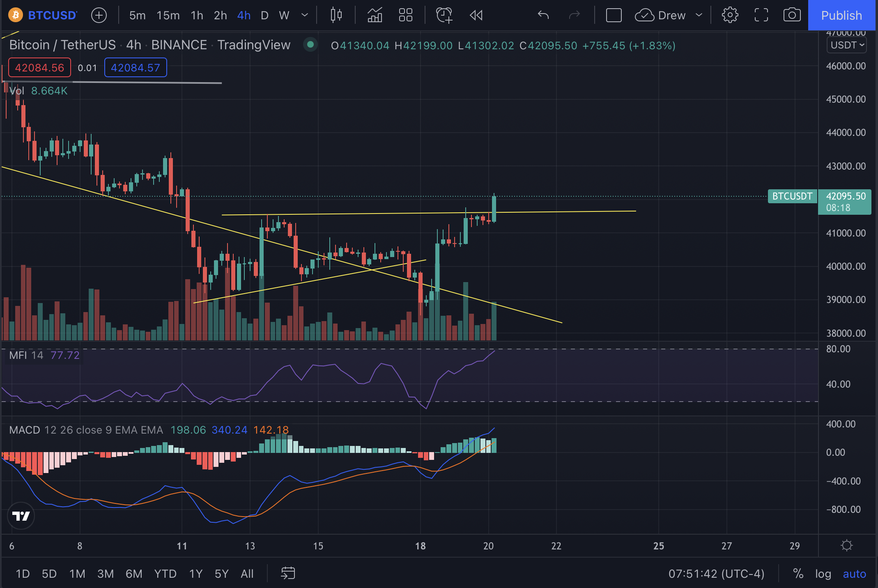878x588 pixels.
Task: Click the TradingView logo badge
Action: (21, 516)
